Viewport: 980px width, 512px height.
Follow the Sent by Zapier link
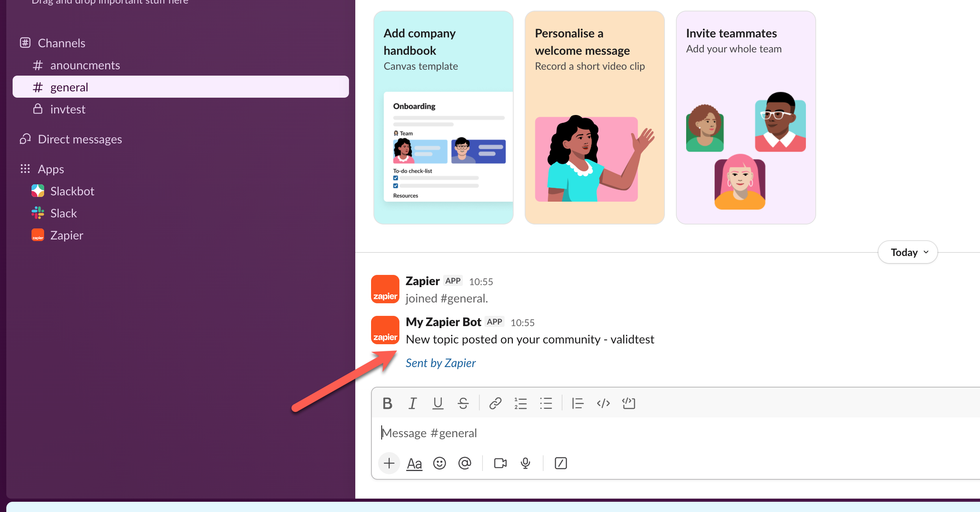pos(440,363)
